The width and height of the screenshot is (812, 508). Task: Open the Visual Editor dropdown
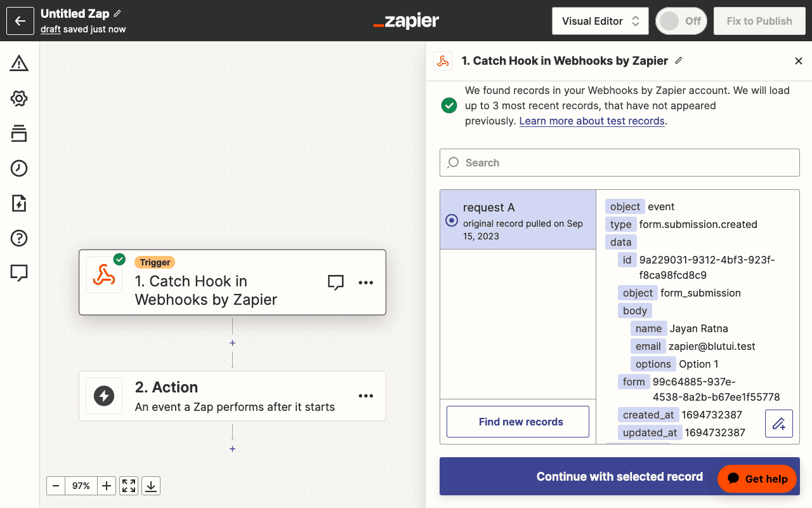[x=600, y=21]
